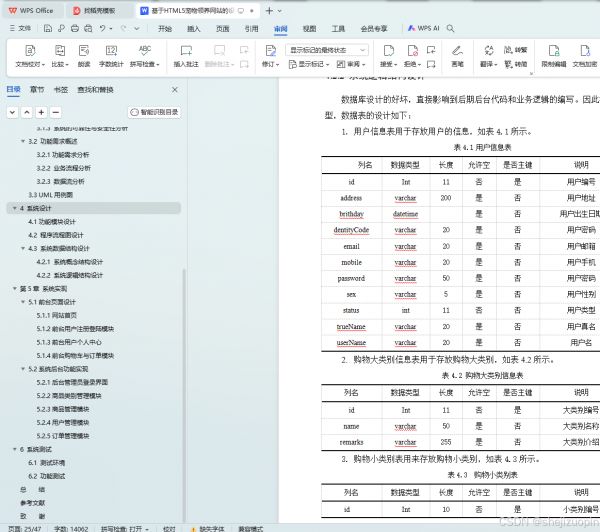Switch to the 章节 pane tab
Screen dimensions: 600x532
(37, 90)
